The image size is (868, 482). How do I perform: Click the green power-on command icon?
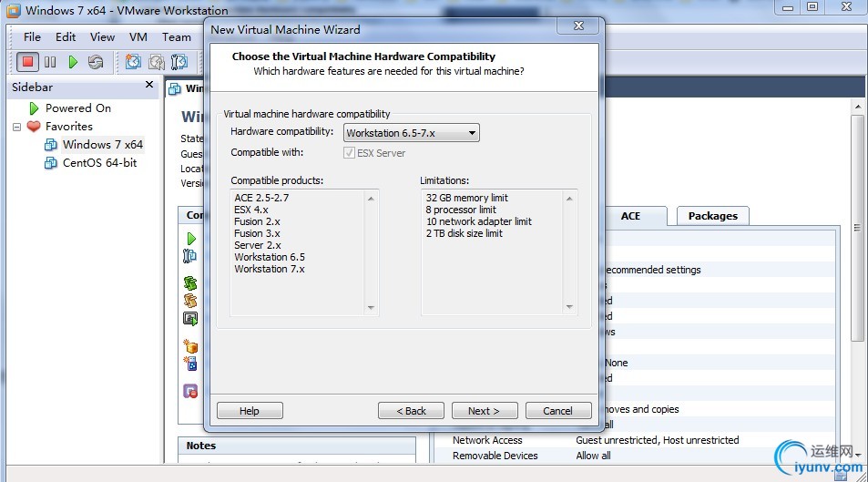click(191, 239)
